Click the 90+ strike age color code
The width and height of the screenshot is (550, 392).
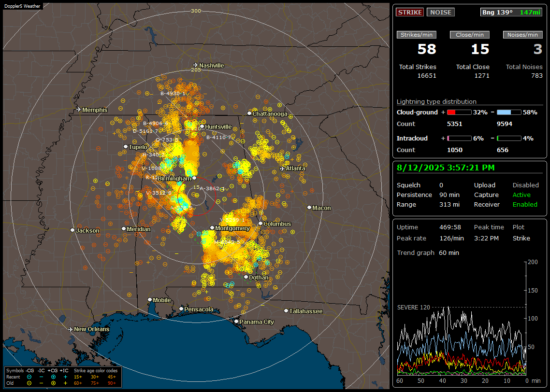point(112,383)
